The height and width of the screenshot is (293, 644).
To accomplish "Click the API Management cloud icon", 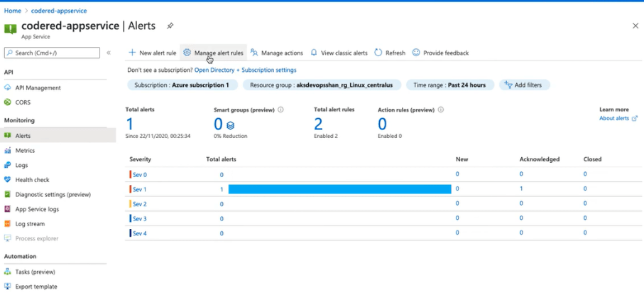I will click(x=7, y=87).
